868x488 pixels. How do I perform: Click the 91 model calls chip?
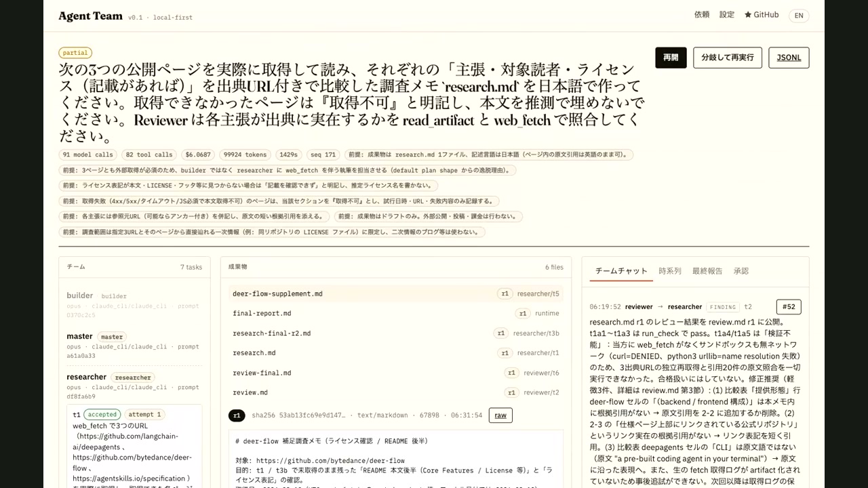click(x=88, y=155)
